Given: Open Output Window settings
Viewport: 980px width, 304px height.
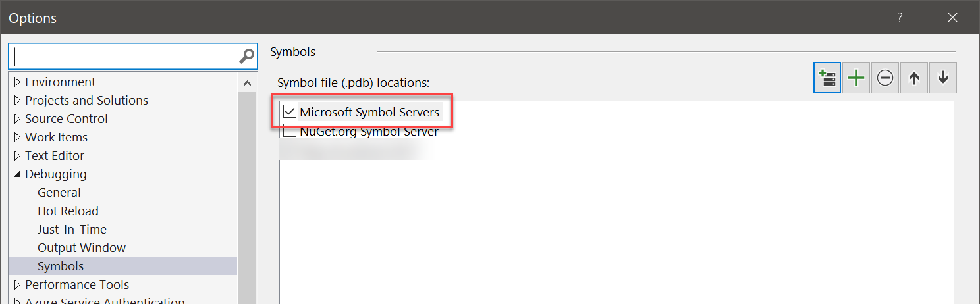Looking at the screenshot, I should tap(82, 248).
